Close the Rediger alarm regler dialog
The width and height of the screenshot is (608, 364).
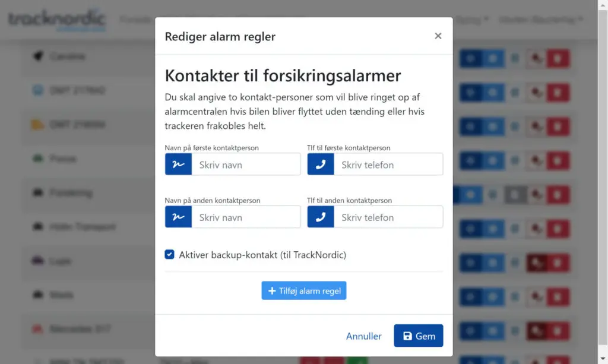point(438,36)
